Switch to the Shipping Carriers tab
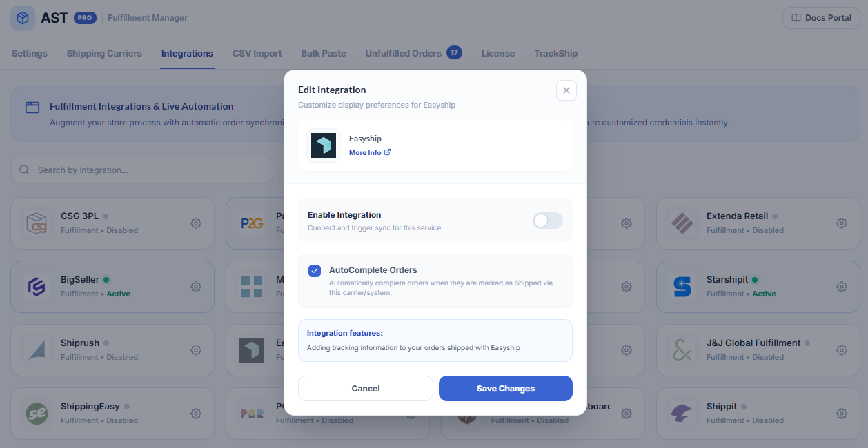Image resolution: width=868 pixels, height=448 pixels. [x=104, y=53]
